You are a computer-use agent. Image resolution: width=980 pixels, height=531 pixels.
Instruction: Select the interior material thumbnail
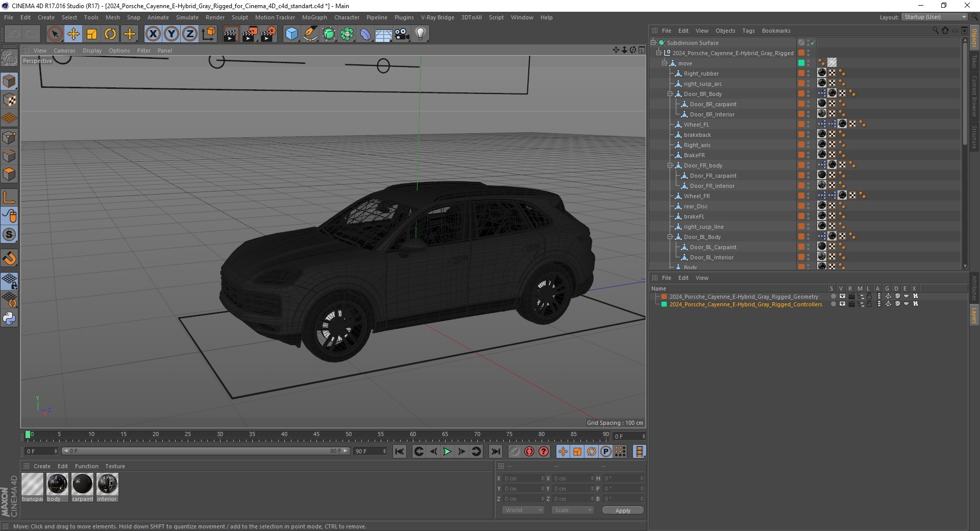coord(107,487)
